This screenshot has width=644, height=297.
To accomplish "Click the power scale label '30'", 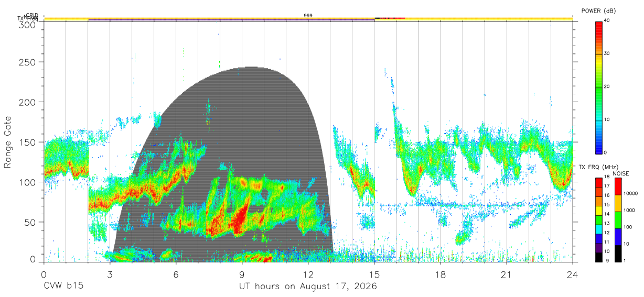I will click(607, 54).
